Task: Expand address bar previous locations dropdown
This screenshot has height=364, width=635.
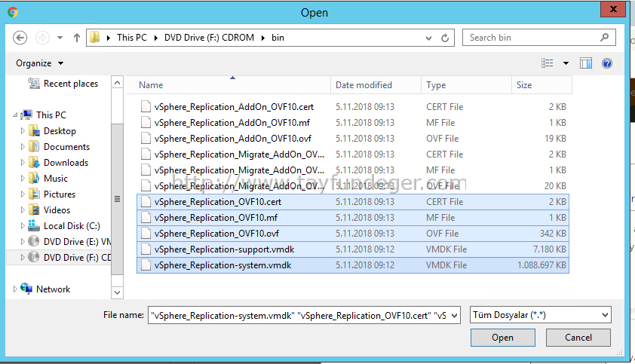Action: coord(428,38)
